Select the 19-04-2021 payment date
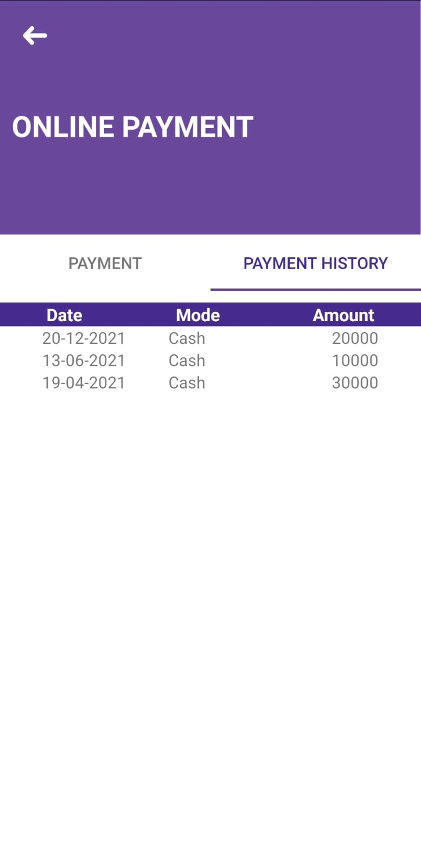 [84, 382]
